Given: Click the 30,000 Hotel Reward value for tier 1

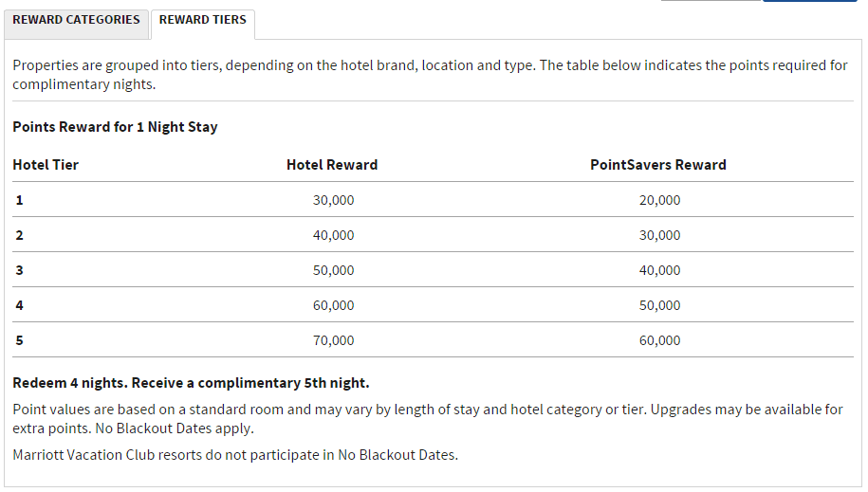Looking at the screenshot, I should pos(333,200).
